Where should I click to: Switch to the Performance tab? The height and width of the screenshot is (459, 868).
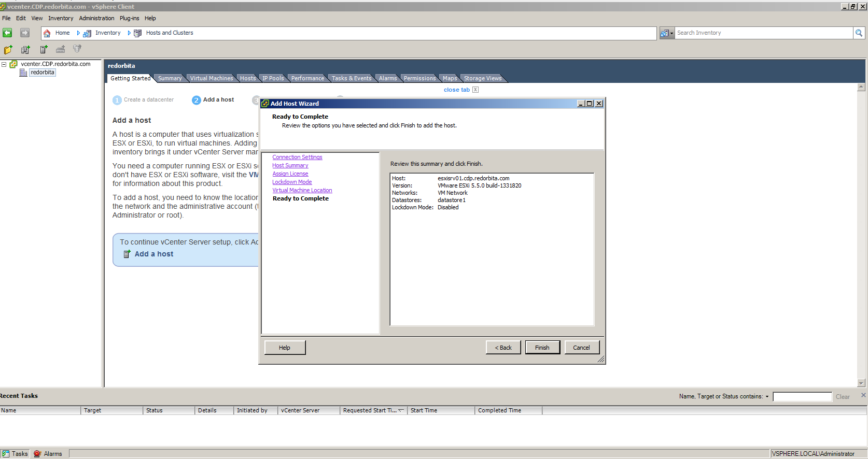(307, 78)
